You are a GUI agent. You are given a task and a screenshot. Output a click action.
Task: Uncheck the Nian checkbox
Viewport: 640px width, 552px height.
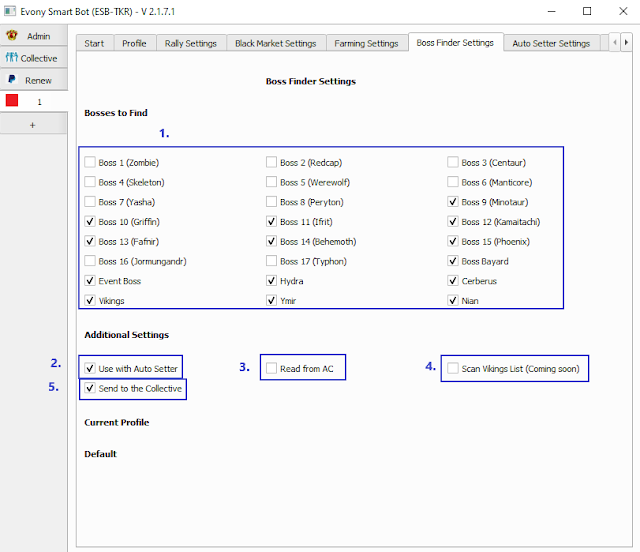(453, 300)
